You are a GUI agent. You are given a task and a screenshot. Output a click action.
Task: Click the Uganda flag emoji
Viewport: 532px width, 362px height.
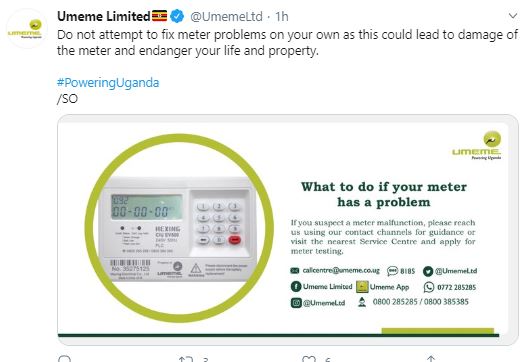click(159, 16)
